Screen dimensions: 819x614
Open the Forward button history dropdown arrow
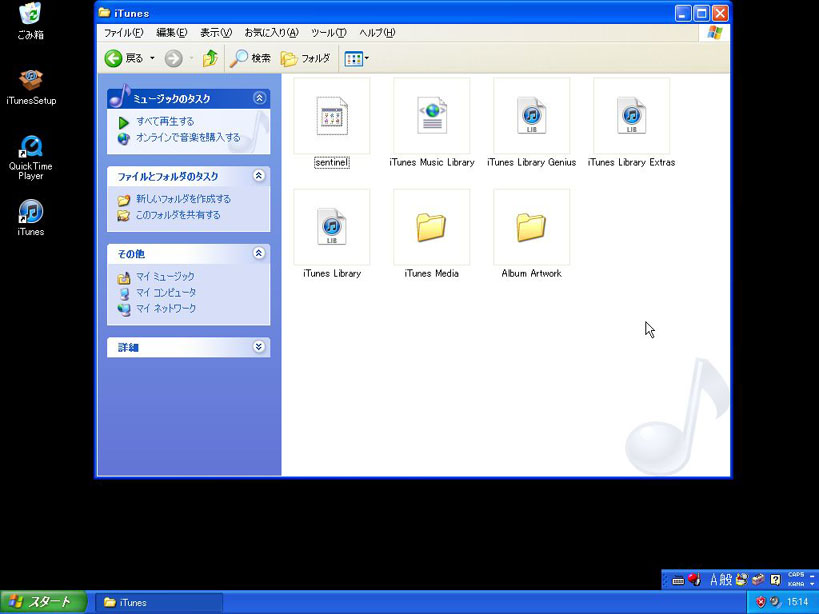192,58
